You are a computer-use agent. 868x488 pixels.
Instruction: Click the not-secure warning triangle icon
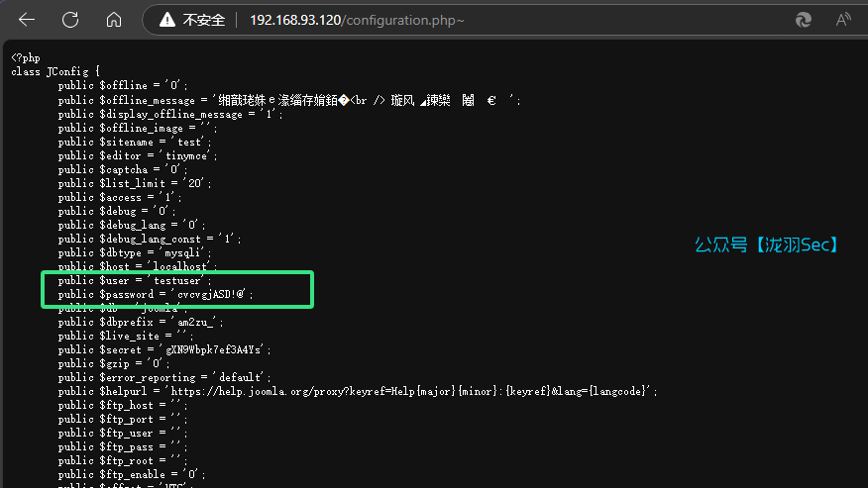[x=167, y=20]
